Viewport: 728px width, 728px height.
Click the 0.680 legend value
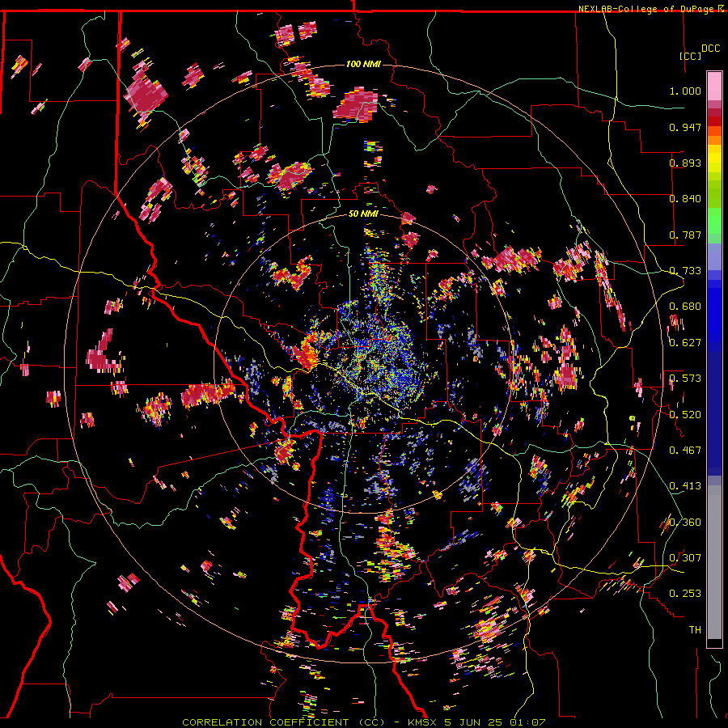coord(685,307)
